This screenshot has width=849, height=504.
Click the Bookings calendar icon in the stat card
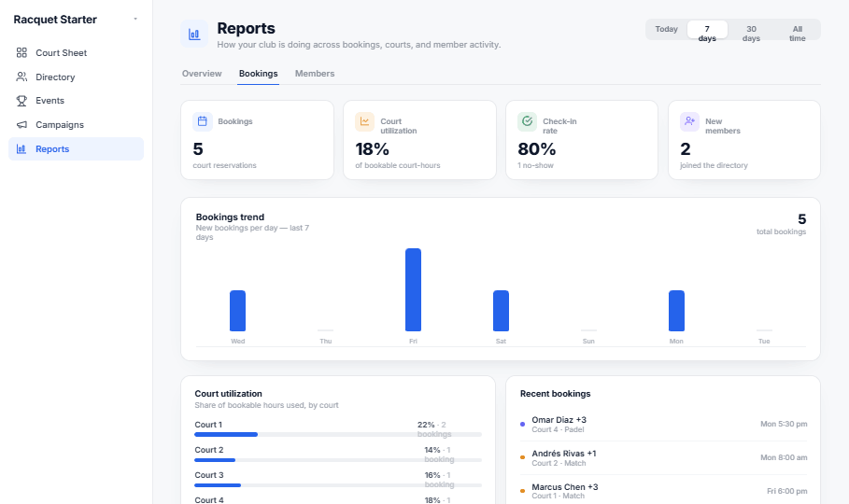[203, 121]
